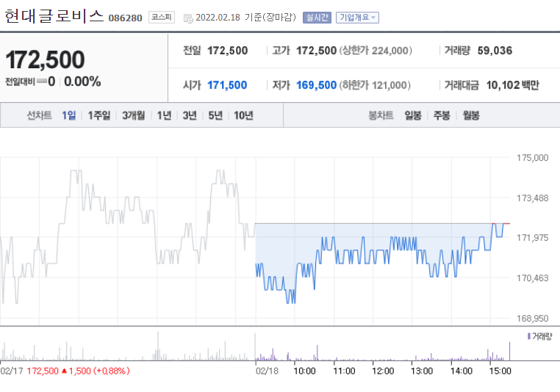560x392 pixels.
Task: Click the 14:00 time axis label
Action: (x=461, y=371)
